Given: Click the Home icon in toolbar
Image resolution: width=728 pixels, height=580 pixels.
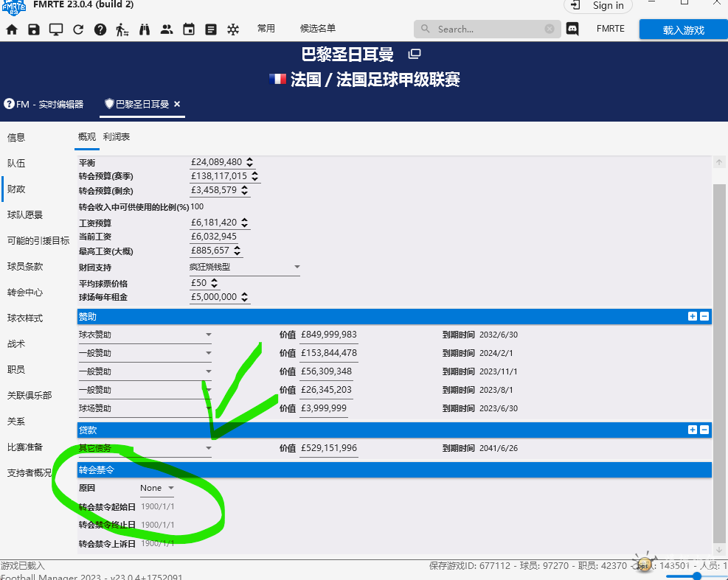Looking at the screenshot, I should (x=12, y=29).
